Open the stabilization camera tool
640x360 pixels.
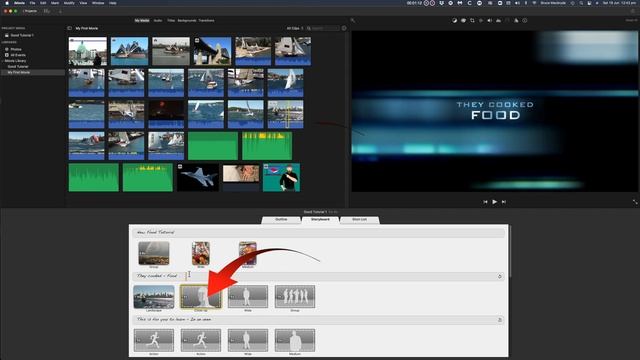click(481, 20)
